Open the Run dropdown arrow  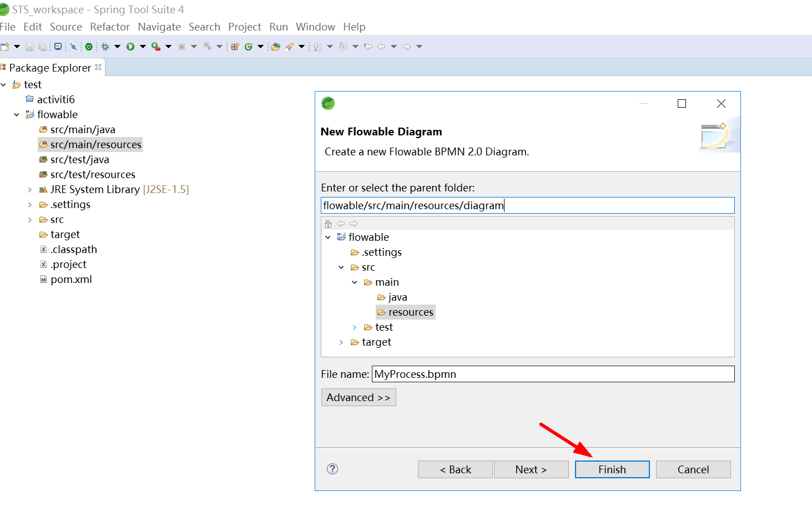(143, 47)
